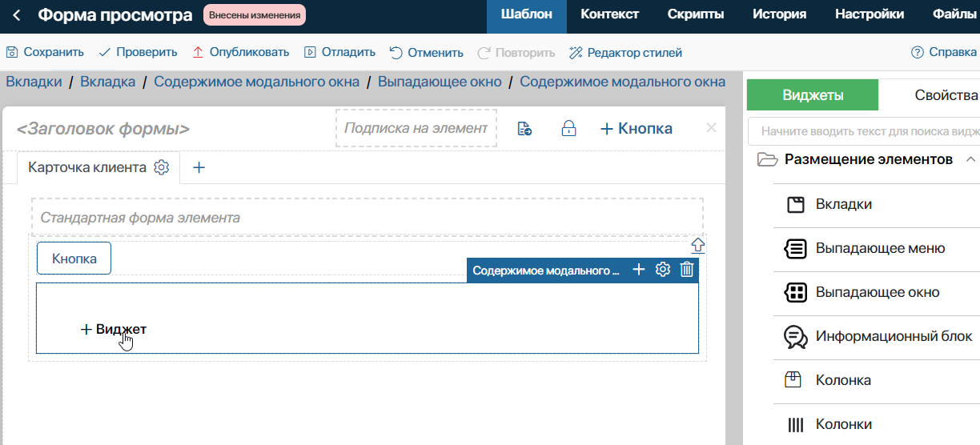Add a widget via + Виджет
Image resolution: width=980 pixels, height=445 pixels.
tap(114, 329)
